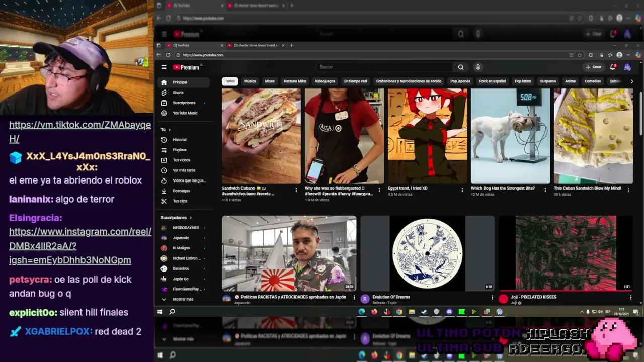Open Steam from the taskbar

424,312
